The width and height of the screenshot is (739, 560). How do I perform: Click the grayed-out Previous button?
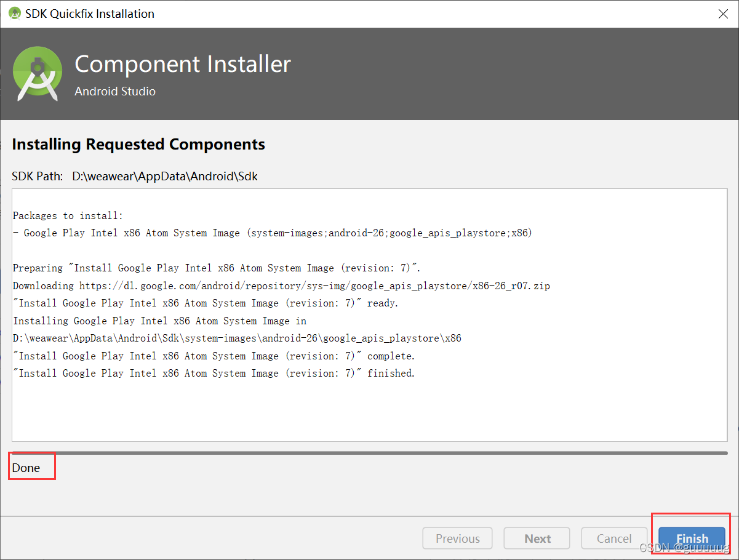[457, 538]
